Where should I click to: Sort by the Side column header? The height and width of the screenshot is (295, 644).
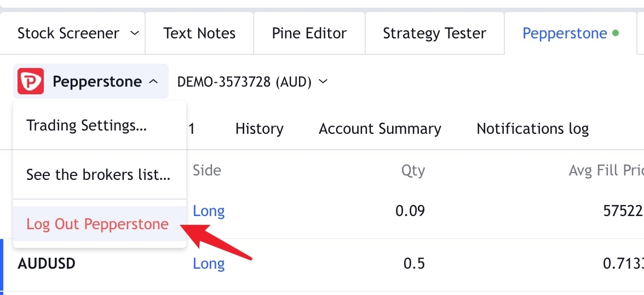tap(207, 170)
